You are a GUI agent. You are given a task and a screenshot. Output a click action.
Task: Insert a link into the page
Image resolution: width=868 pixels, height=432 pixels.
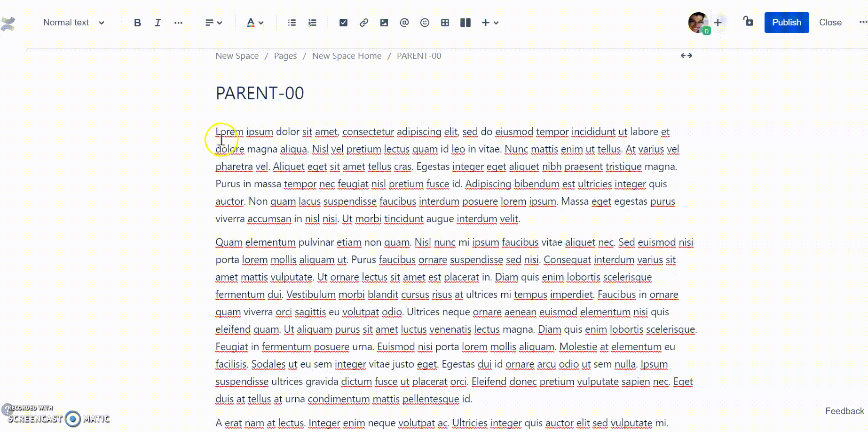(x=364, y=22)
